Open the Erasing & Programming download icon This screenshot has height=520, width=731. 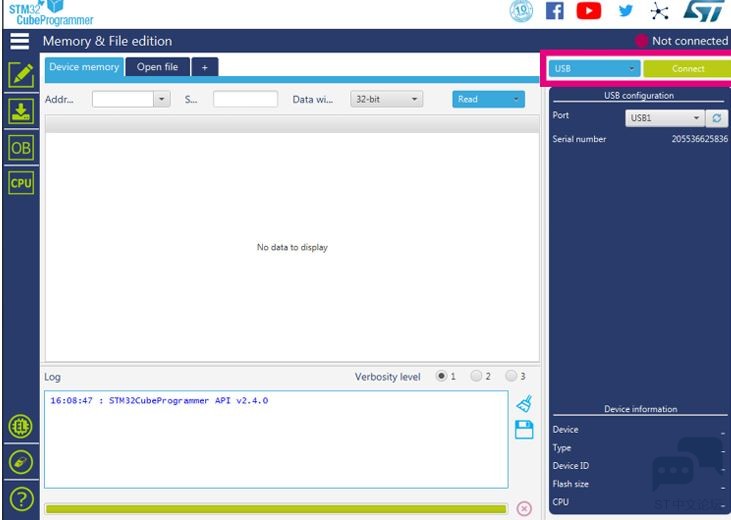[20, 111]
